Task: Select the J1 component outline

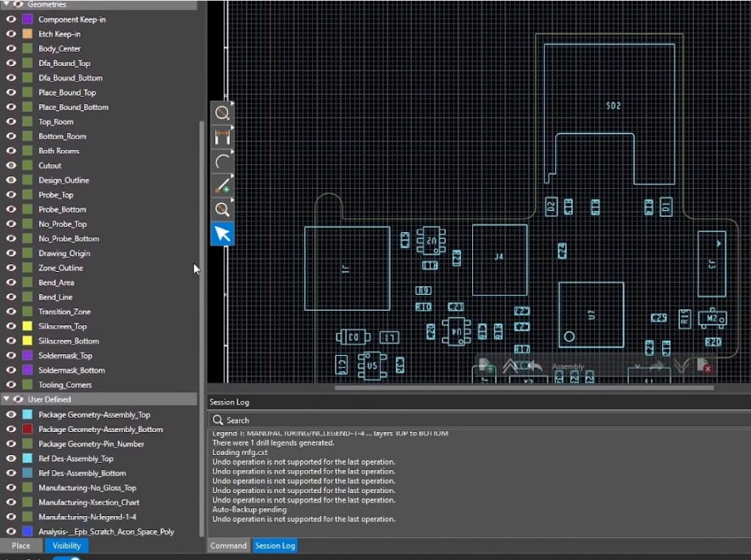Action: [x=347, y=269]
